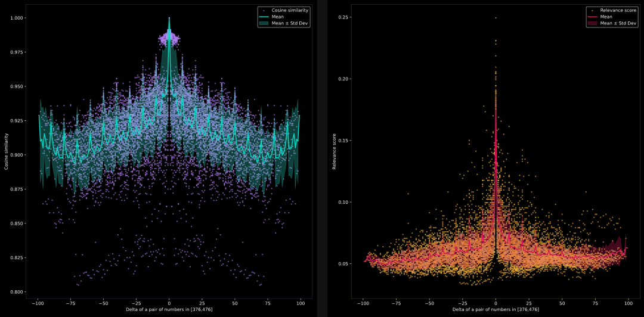Click the 0.800 tick label on cosine axis

tap(18, 292)
